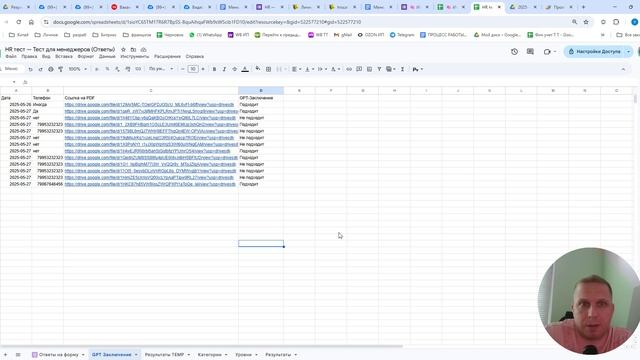Check cloud save status icon
This screenshot has height=360, width=640.
point(143,49)
